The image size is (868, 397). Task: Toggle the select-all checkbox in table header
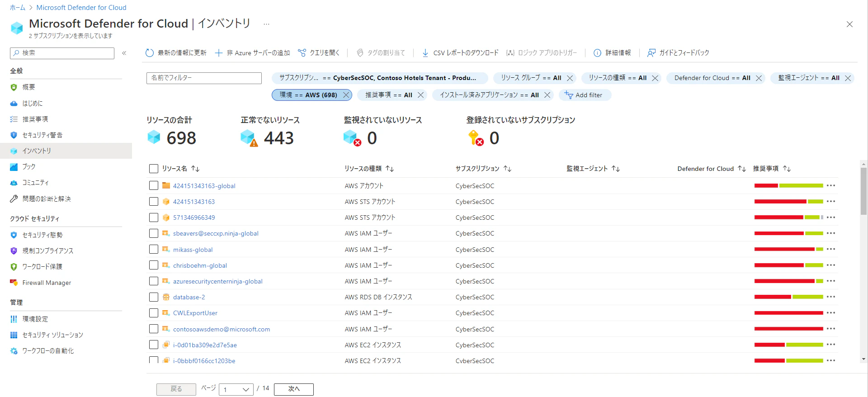pos(154,169)
